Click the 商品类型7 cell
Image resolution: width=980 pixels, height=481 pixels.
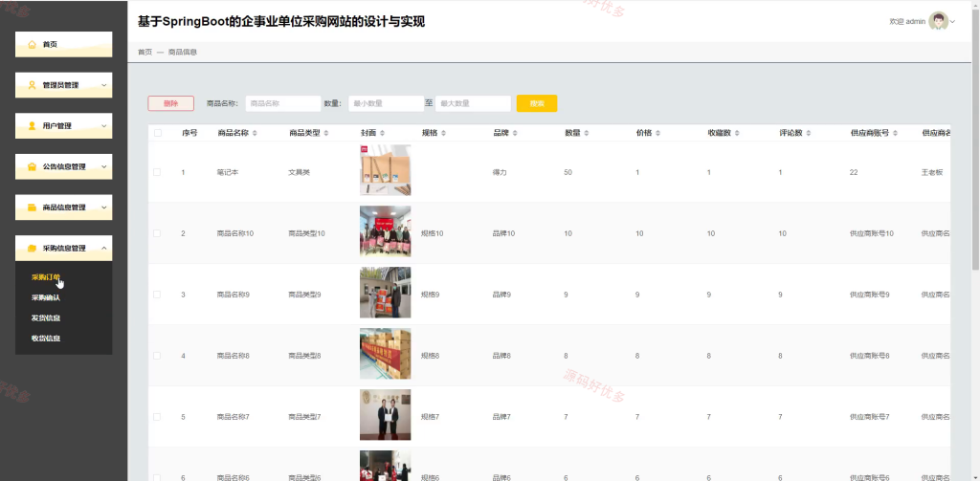point(304,417)
